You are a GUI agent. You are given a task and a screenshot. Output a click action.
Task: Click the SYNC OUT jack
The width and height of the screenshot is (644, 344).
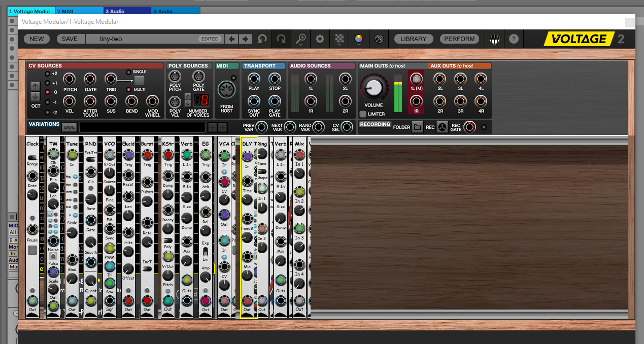pyautogui.click(x=254, y=100)
